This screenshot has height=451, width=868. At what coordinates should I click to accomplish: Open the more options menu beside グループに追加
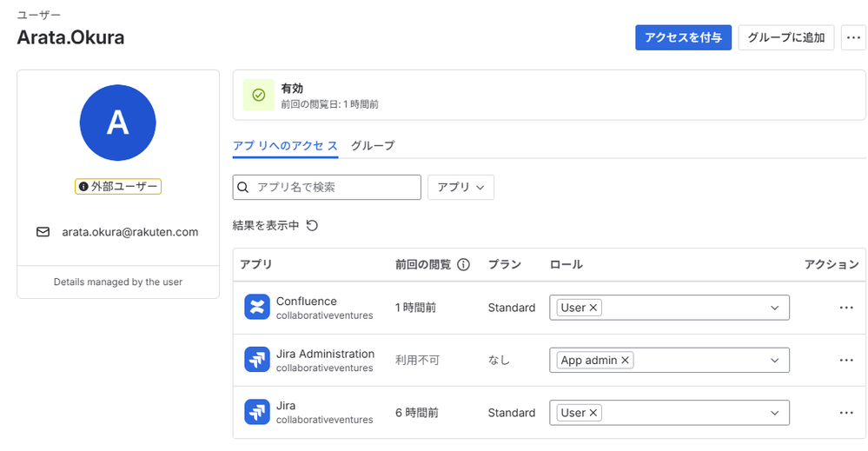coord(853,37)
